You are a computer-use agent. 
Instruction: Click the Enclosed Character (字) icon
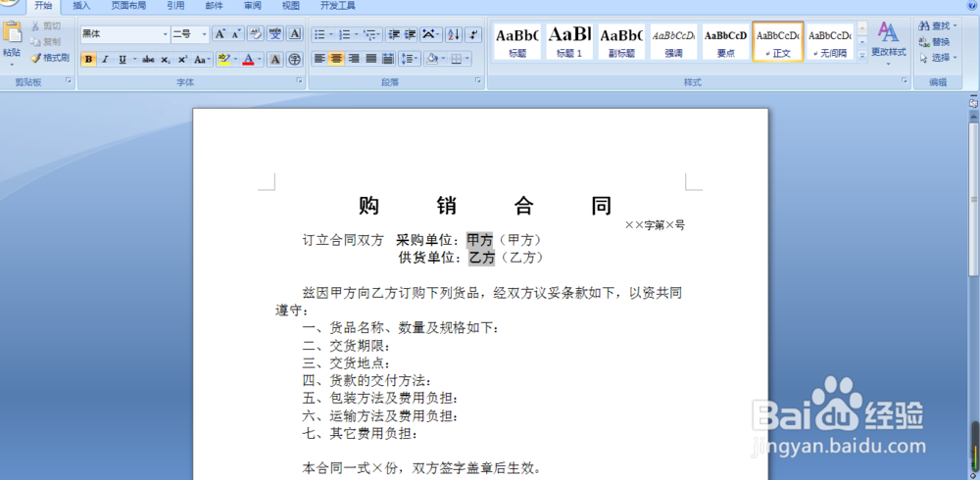(x=294, y=60)
